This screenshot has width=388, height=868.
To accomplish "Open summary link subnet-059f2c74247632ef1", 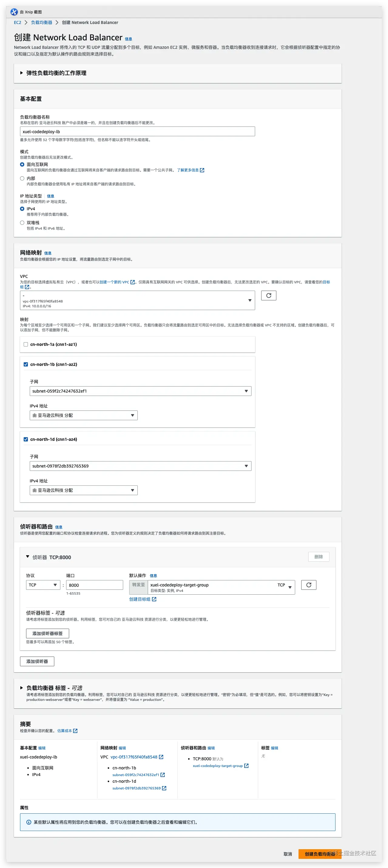I will click(x=136, y=775).
